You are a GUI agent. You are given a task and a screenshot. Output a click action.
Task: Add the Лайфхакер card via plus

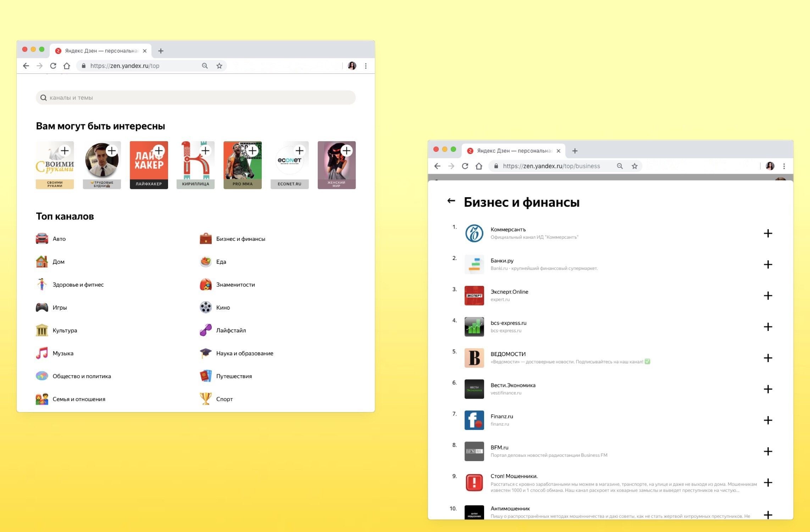point(159,151)
